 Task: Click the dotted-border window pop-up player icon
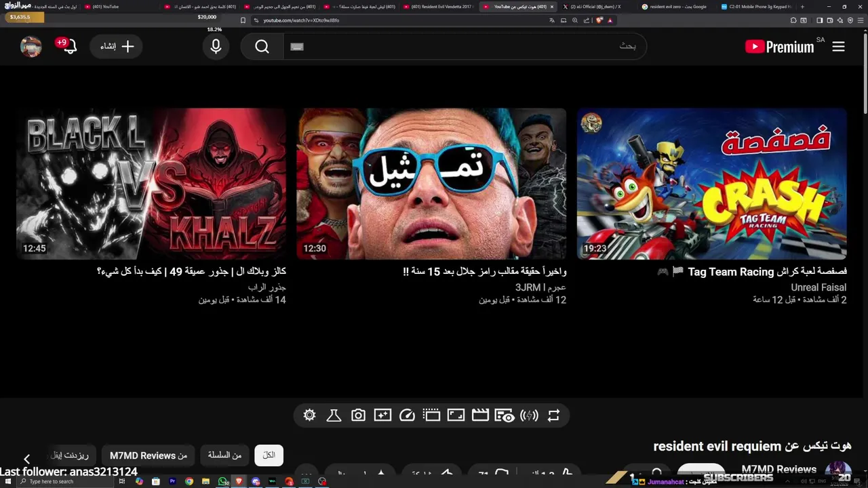pyautogui.click(x=431, y=415)
